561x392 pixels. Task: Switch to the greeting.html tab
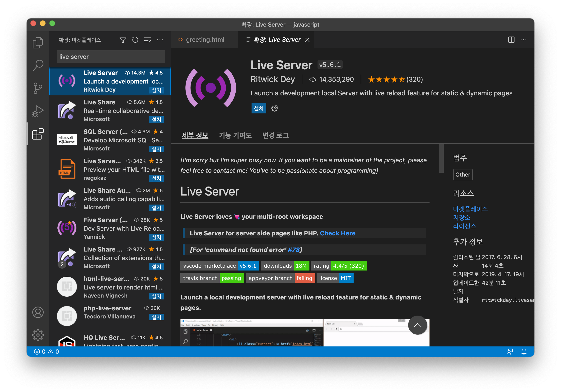coord(204,40)
